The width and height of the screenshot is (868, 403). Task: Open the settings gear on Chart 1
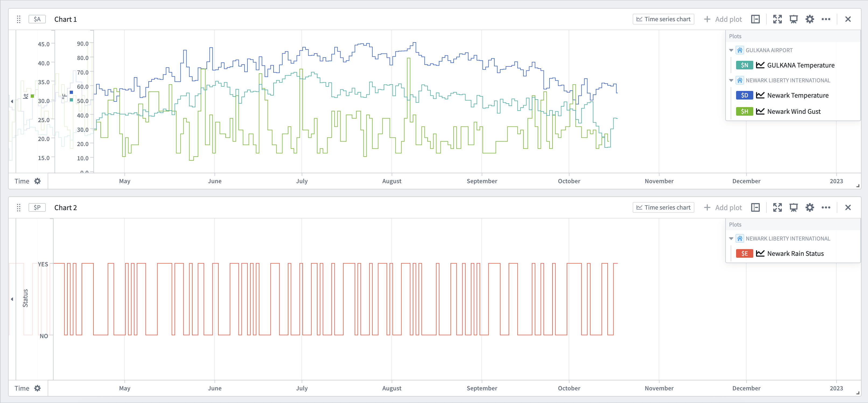(810, 19)
